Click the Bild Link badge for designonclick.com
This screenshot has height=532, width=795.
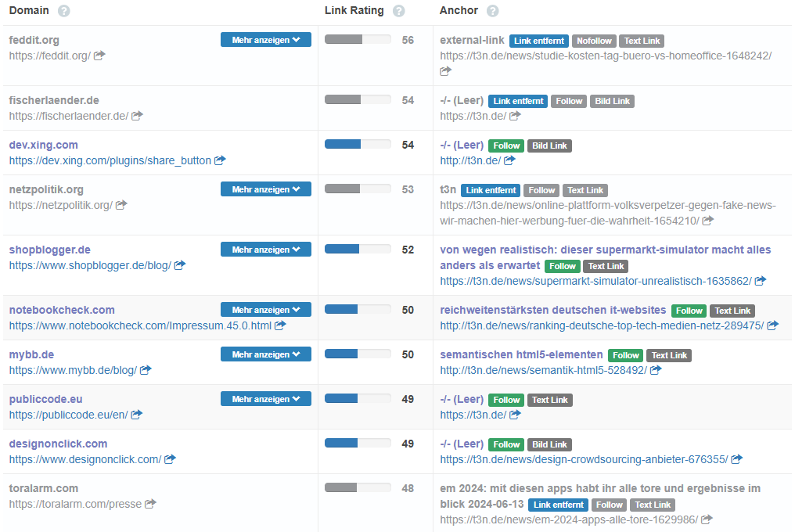[549, 445]
